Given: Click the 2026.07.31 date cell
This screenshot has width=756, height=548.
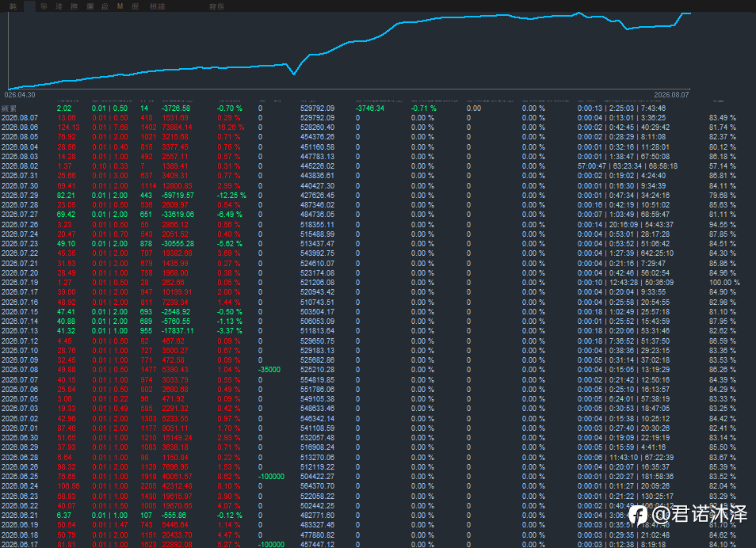Looking at the screenshot, I should click(20, 176).
